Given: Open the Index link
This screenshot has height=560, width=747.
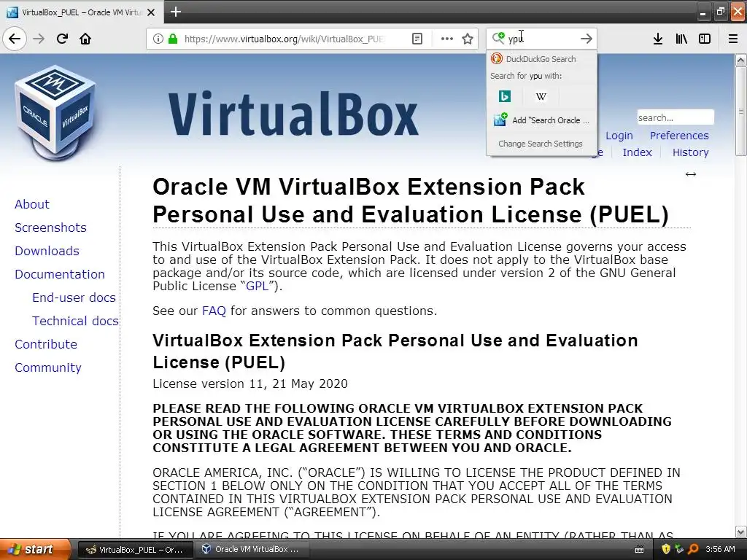Looking at the screenshot, I should (x=637, y=152).
